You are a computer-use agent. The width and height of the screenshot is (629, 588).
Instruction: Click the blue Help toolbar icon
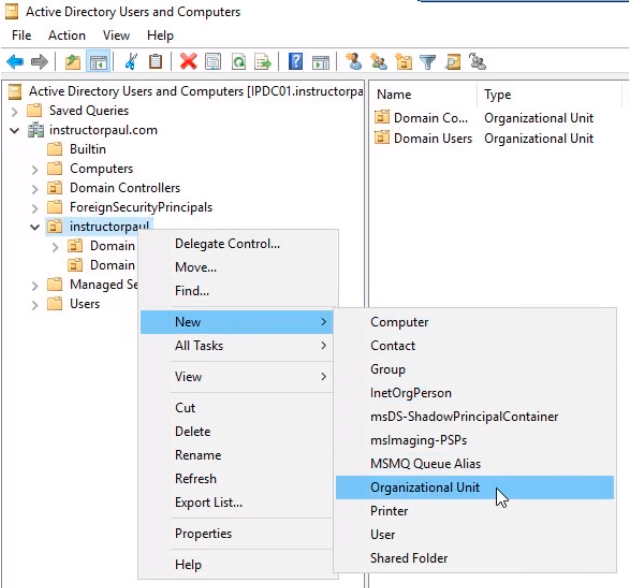[x=296, y=62]
